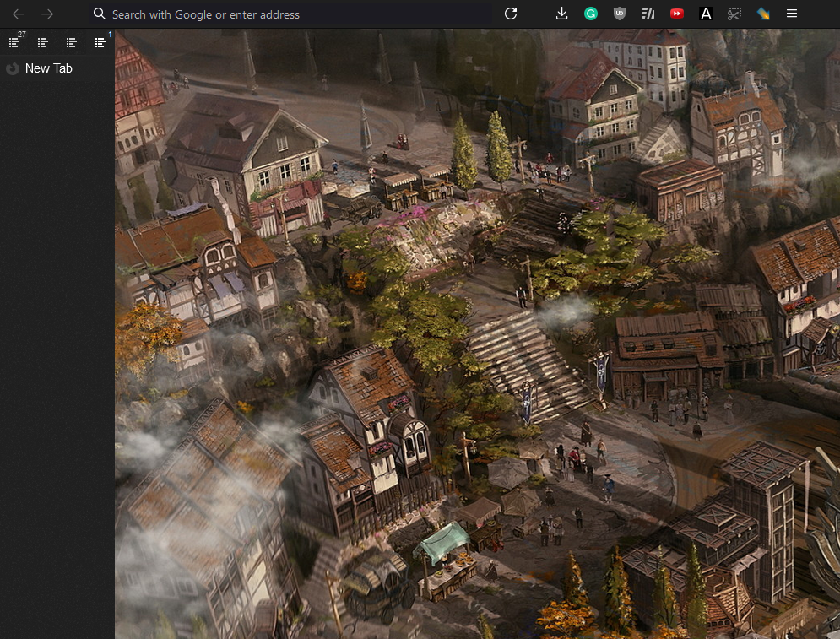Launch the scissors screenshot tool
840x639 pixels.
coord(734,14)
